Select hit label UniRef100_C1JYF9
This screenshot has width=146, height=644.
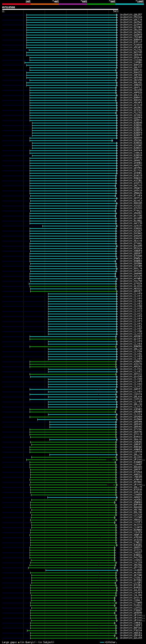pos(131,294)
